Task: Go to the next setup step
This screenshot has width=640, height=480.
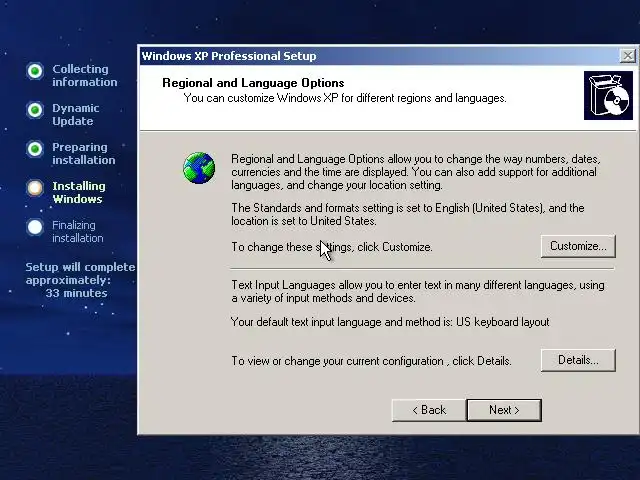Action: (x=504, y=410)
